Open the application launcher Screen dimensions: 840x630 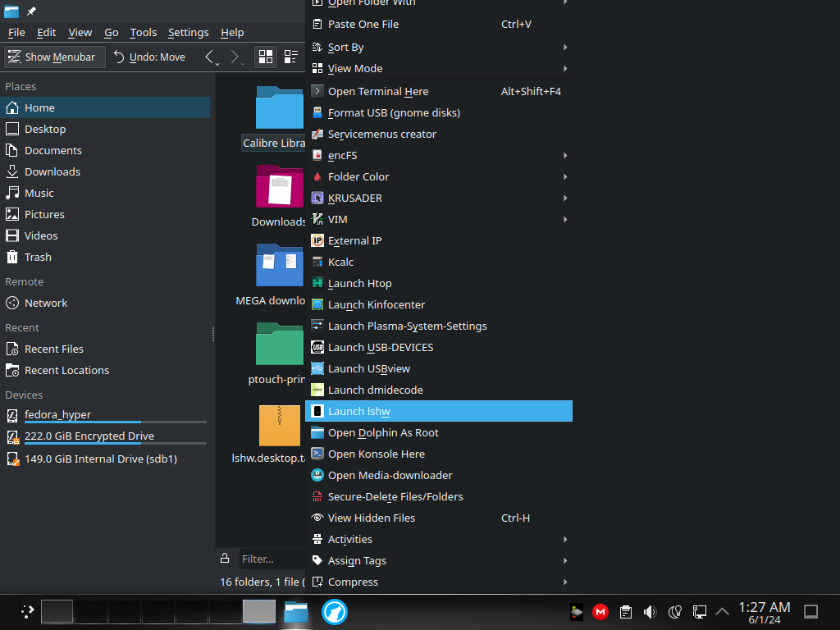(27, 611)
